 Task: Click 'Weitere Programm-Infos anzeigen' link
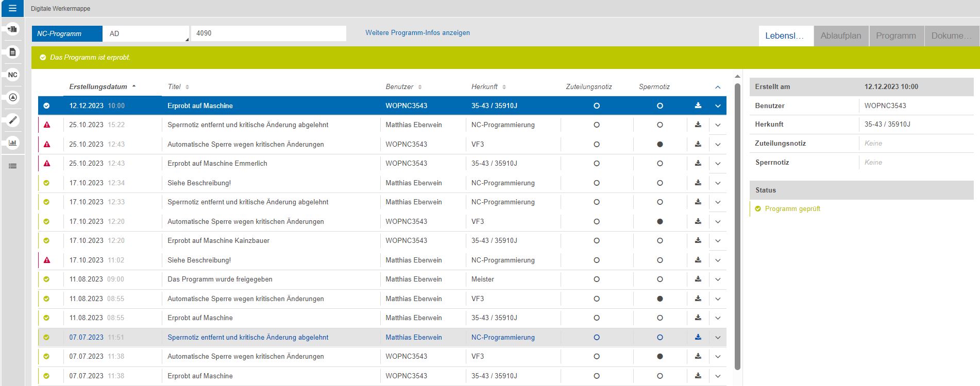point(417,32)
